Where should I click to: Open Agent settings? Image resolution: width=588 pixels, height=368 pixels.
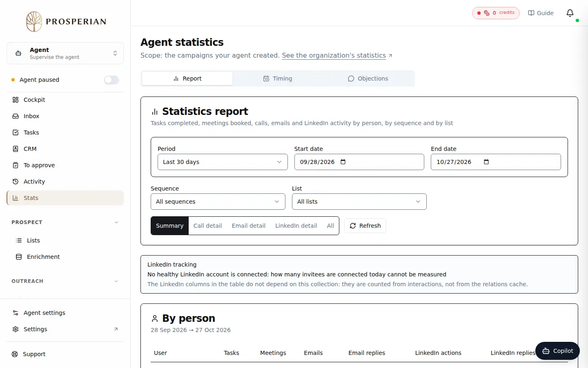(65, 313)
